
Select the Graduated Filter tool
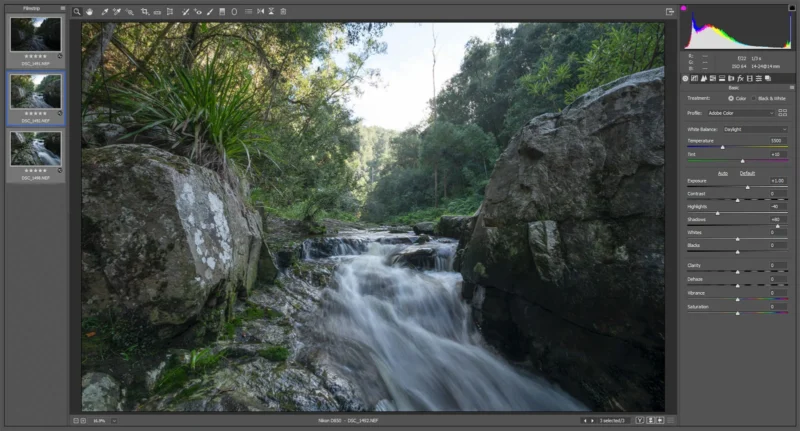tap(222, 12)
